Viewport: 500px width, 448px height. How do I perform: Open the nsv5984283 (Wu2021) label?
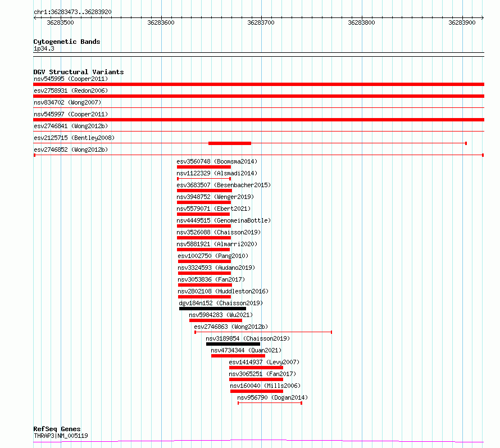click(221, 315)
